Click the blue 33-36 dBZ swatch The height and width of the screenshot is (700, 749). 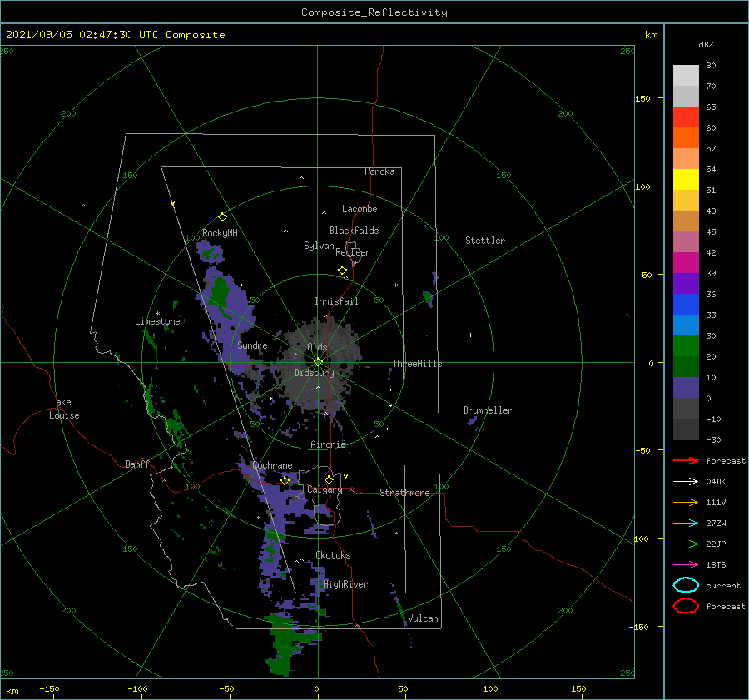coord(686,304)
